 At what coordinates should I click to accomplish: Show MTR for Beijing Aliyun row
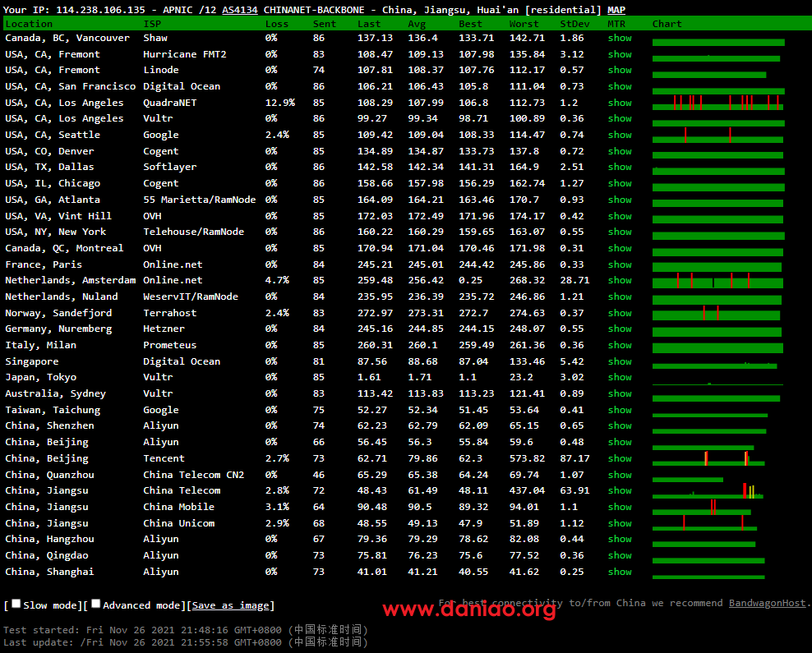620,443
